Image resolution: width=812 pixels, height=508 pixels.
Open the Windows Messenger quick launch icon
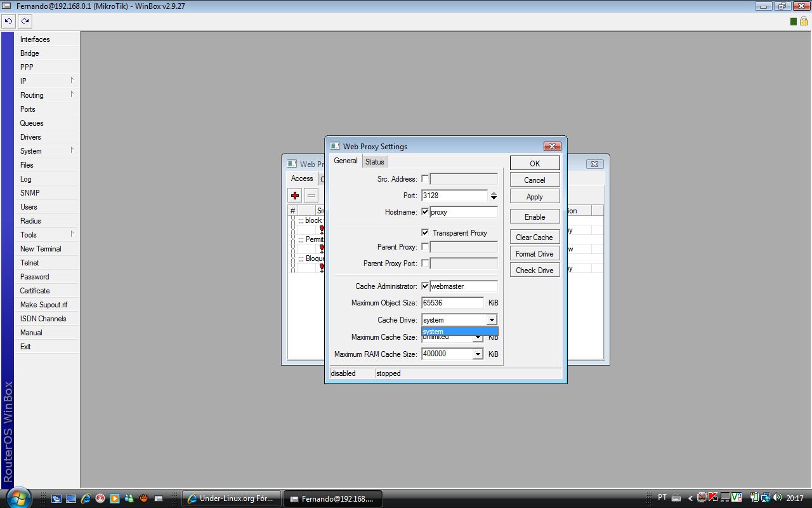pyautogui.click(x=129, y=498)
